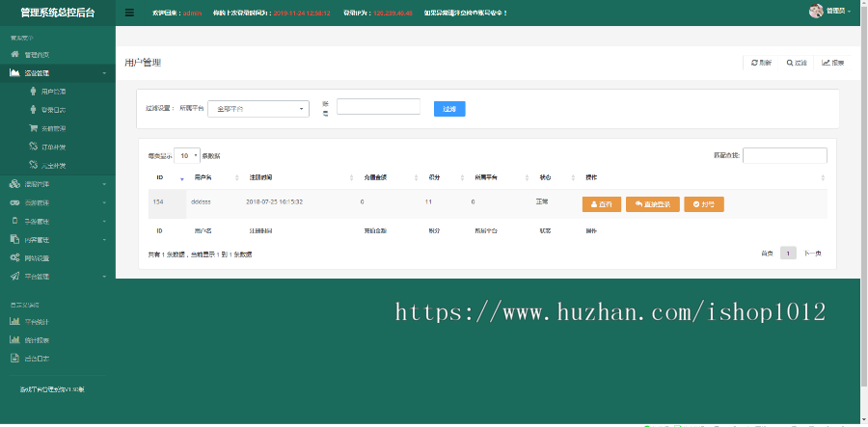This screenshot has height=427, width=868.
Task: Expand the cubes menu arrow
Action: click(104, 184)
